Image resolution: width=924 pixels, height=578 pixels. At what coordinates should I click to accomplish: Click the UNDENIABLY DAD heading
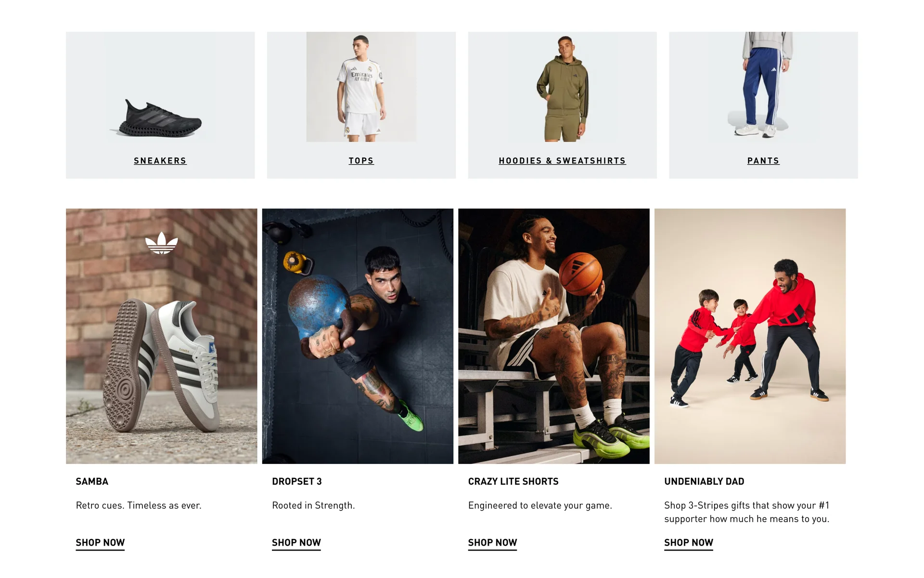[704, 481]
